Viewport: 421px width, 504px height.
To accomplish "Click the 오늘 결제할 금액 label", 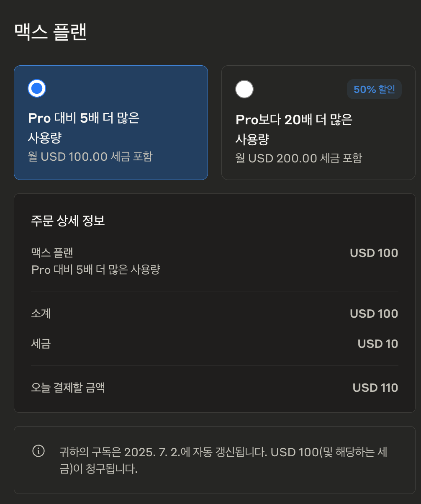I will coord(68,387).
